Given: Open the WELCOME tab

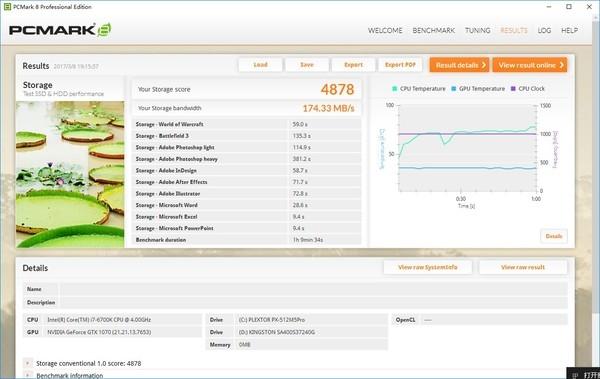Looking at the screenshot, I should tap(385, 30).
